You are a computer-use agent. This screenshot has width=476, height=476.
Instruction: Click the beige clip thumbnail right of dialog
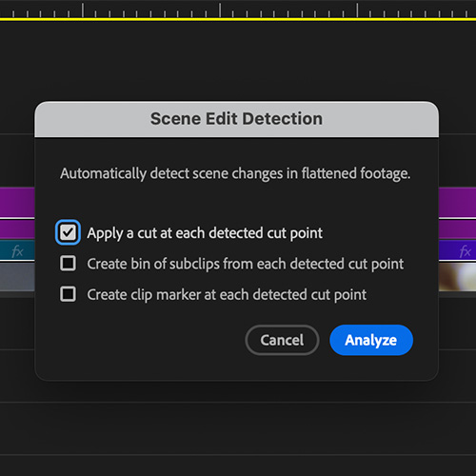(457, 277)
